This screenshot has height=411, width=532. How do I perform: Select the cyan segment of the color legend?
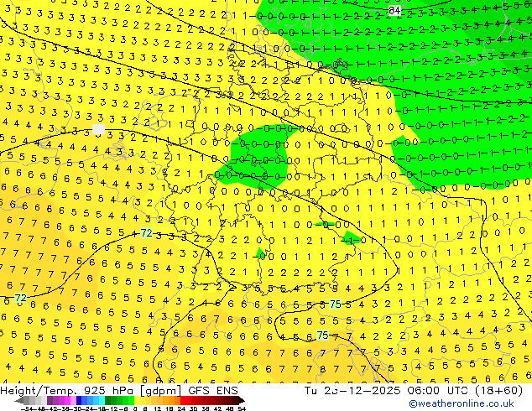tap(102, 400)
